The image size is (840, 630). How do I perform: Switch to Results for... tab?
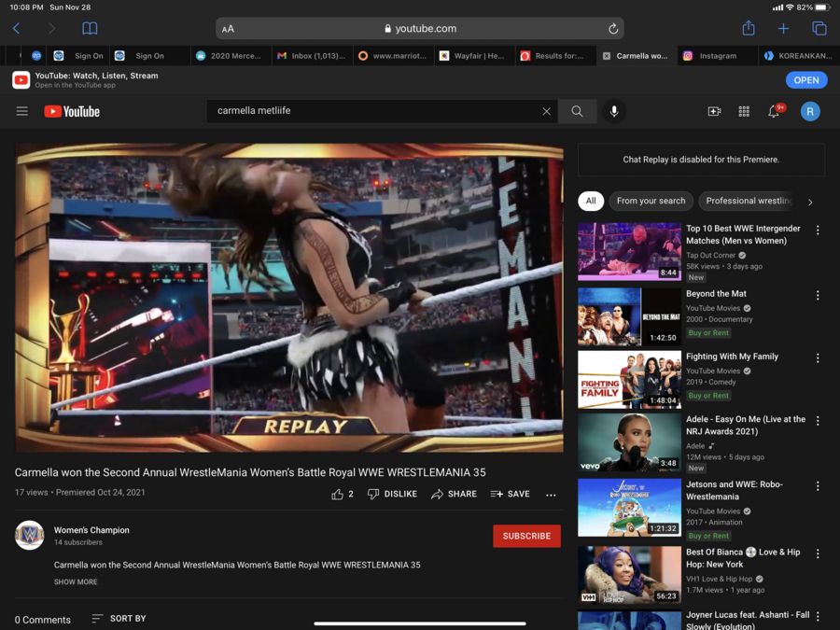pyautogui.click(x=555, y=56)
